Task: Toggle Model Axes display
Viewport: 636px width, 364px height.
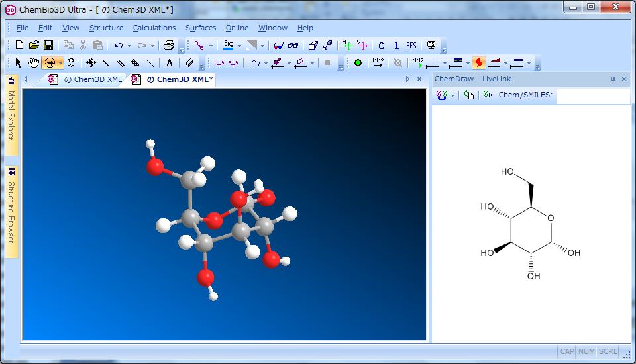Action: coord(347,46)
